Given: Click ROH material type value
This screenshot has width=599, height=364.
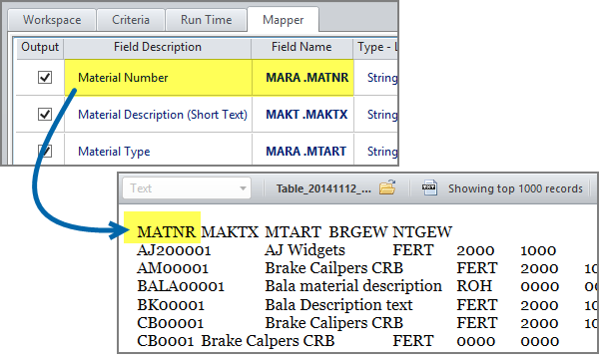Looking at the screenshot, I should tap(474, 286).
